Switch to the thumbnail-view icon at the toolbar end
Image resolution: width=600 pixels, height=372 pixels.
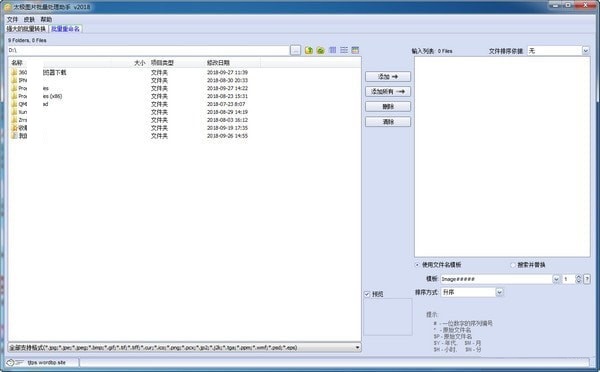point(355,50)
